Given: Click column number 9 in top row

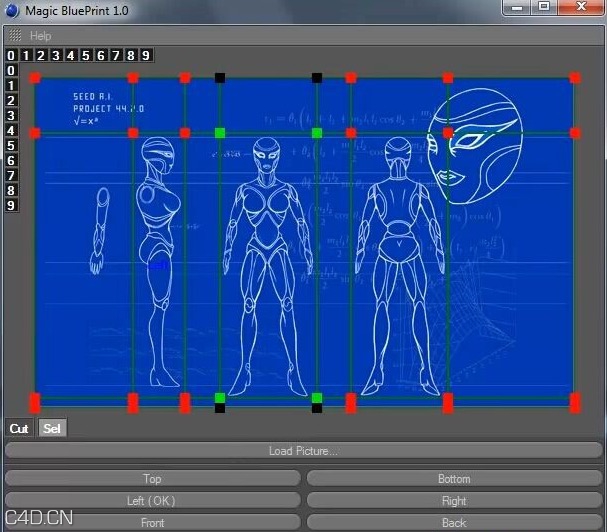Looking at the screenshot, I should click(146, 56).
